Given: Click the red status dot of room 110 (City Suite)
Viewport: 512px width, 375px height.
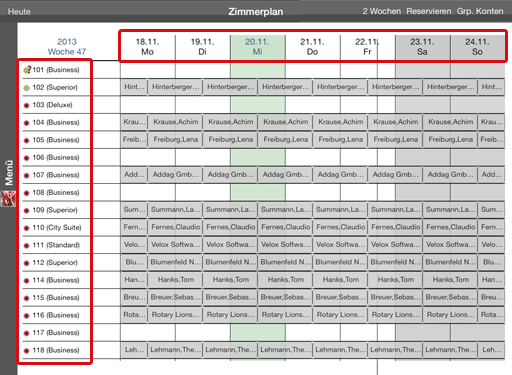Looking at the screenshot, I should pos(26,228).
